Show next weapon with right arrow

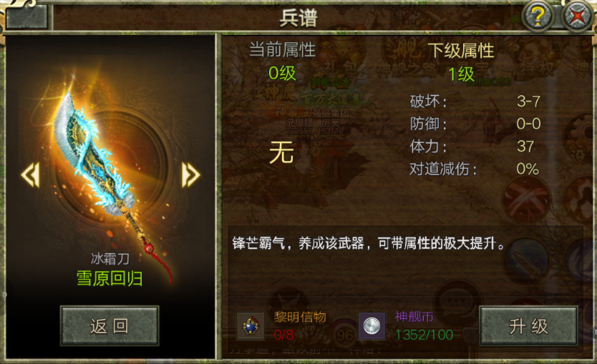(x=190, y=175)
